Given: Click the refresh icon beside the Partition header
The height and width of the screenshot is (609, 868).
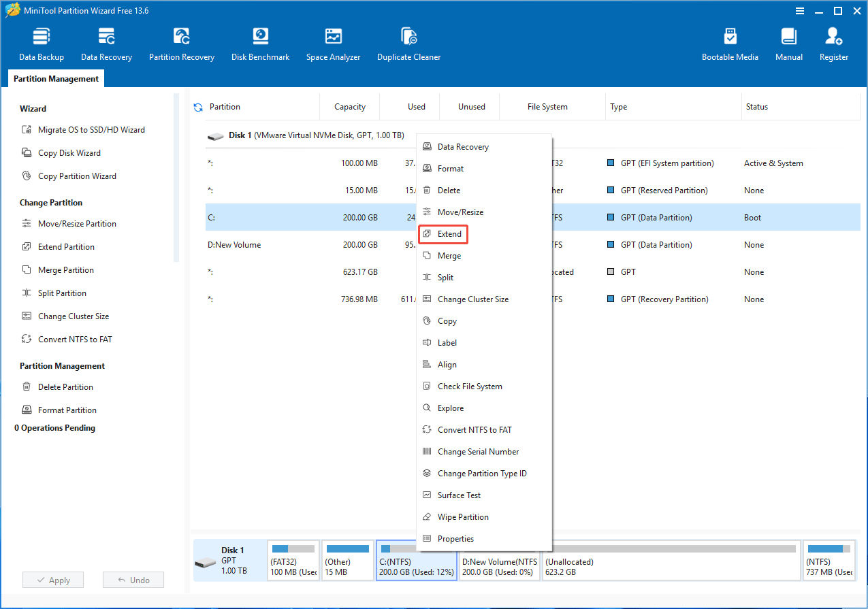Looking at the screenshot, I should [198, 107].
